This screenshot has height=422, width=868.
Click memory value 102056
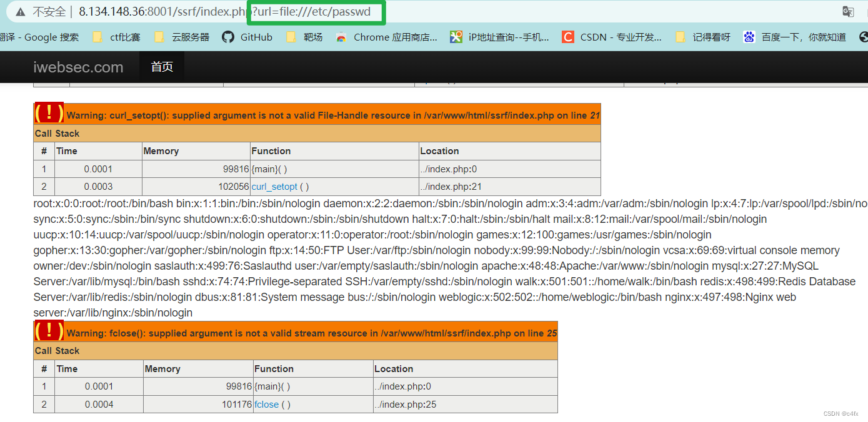point(233,187)
